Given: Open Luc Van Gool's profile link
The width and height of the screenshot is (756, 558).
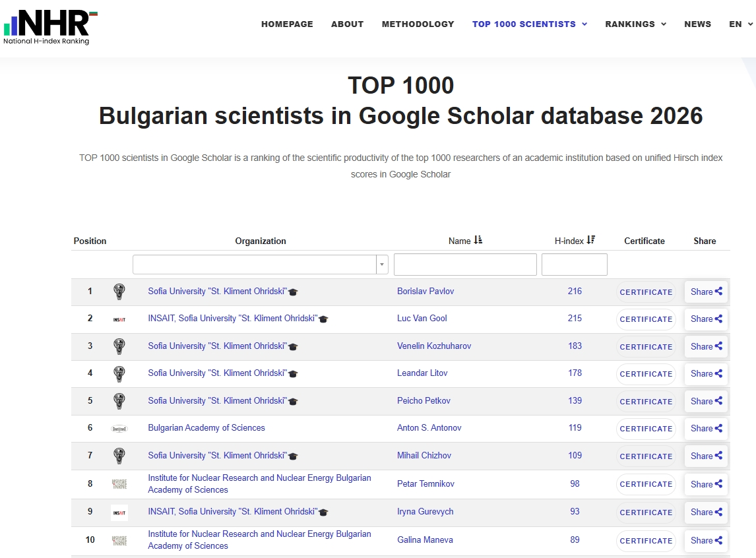Looking at the screenshot, I should tap(422, 318).
